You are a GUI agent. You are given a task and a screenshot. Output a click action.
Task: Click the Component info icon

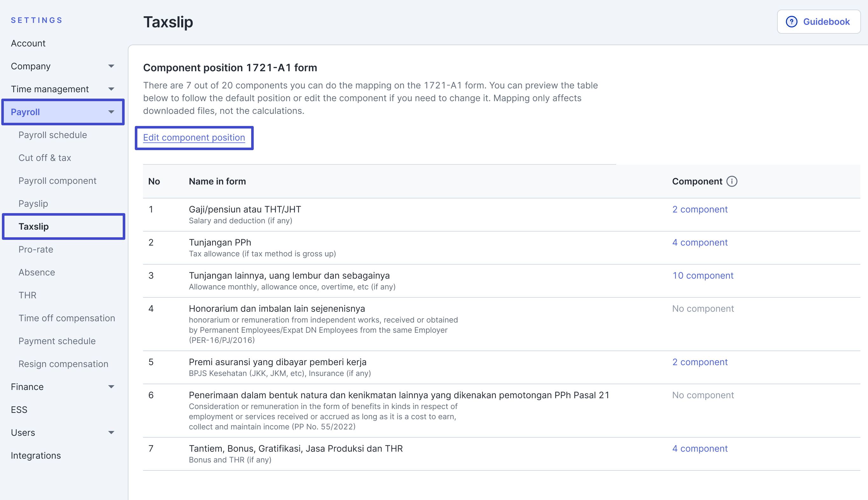coord(731,181)
